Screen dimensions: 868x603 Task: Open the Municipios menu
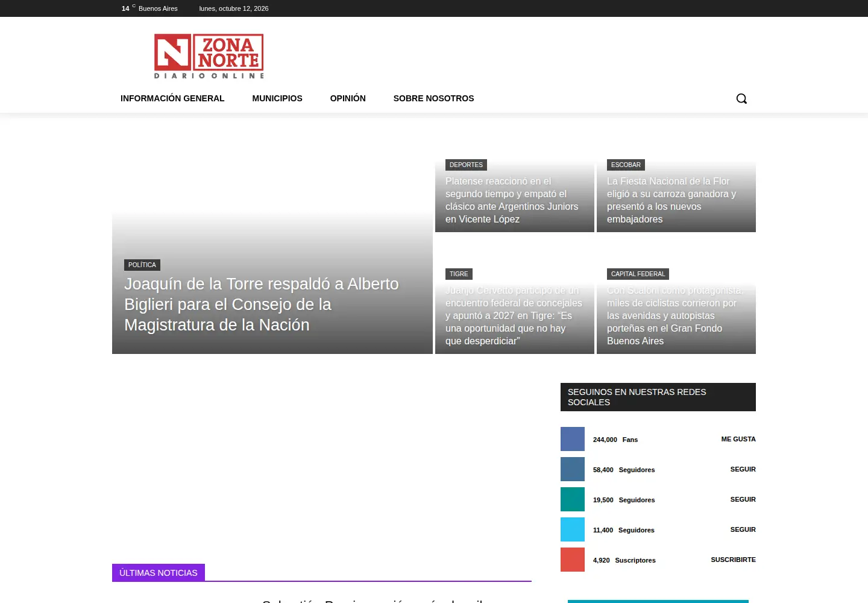277,98
